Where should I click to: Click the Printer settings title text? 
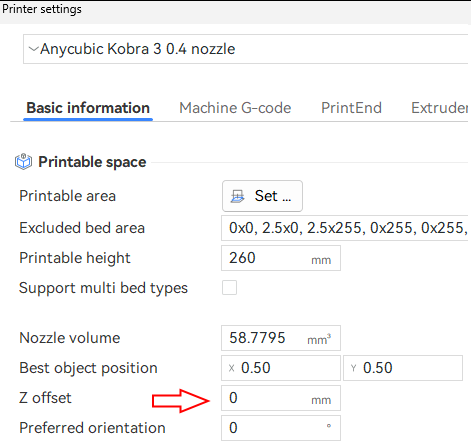tap(42, 9)
